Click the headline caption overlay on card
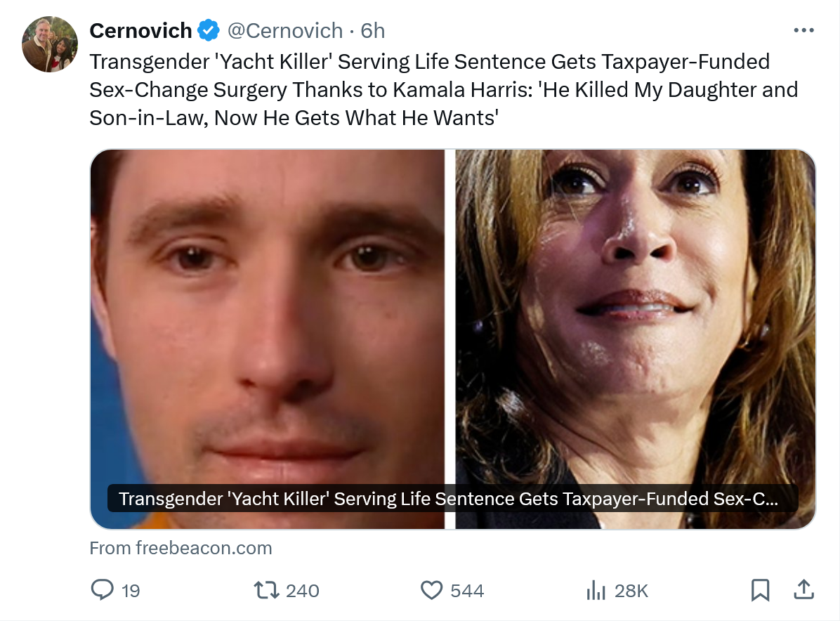 [449, 499]
